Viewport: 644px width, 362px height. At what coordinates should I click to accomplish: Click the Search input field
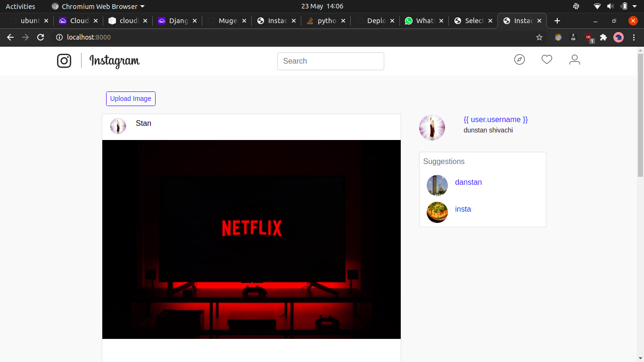(x=330, y=61)
